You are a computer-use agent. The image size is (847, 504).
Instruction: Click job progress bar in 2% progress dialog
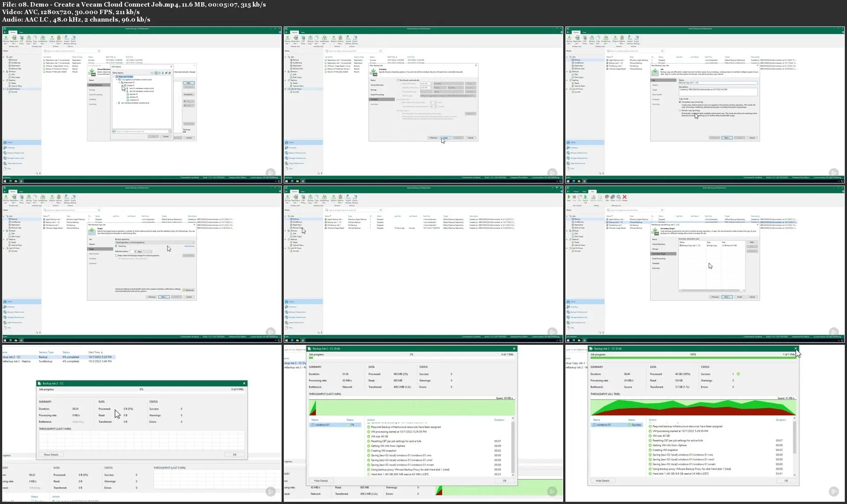[x=412, y=358]
